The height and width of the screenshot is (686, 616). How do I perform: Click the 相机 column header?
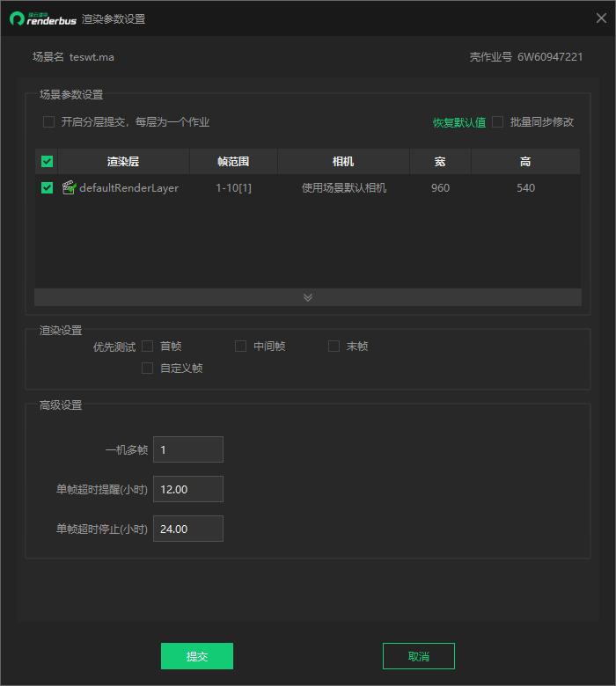[x=343, y=162]
